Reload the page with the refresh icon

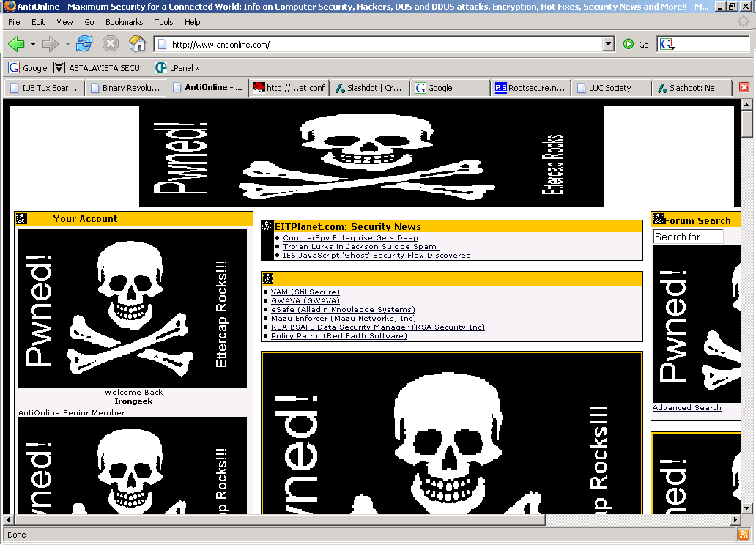84,44
